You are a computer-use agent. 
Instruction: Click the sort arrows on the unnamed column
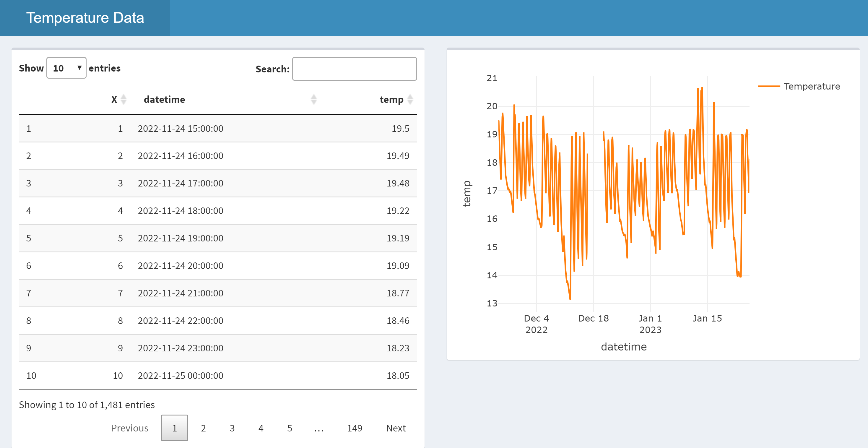(x=313, y=100)
